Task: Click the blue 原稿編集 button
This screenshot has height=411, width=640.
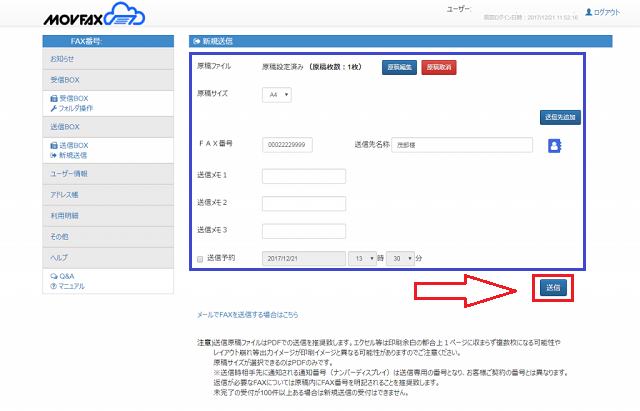Action: point(399,67)
